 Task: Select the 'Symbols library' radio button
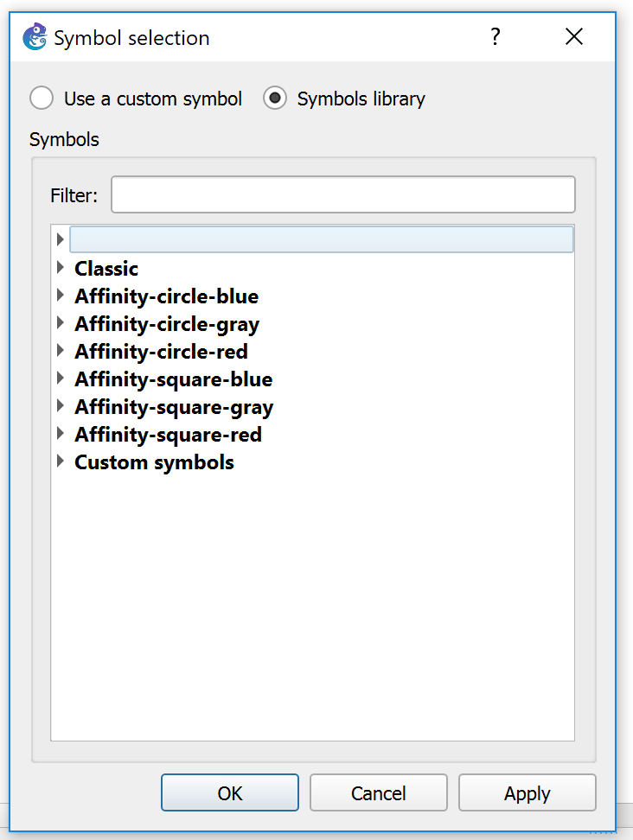tap(274, 98)
